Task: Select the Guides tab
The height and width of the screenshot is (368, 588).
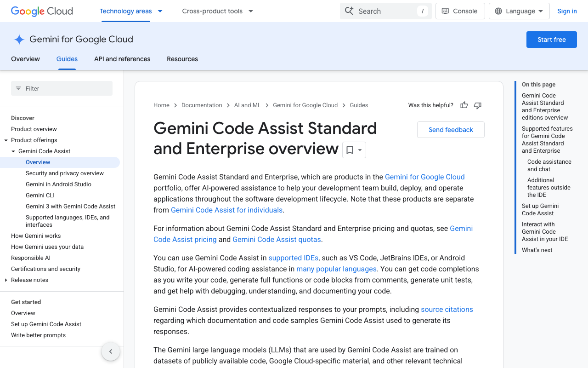Action: pyautogui.click(x=67, y=59)
